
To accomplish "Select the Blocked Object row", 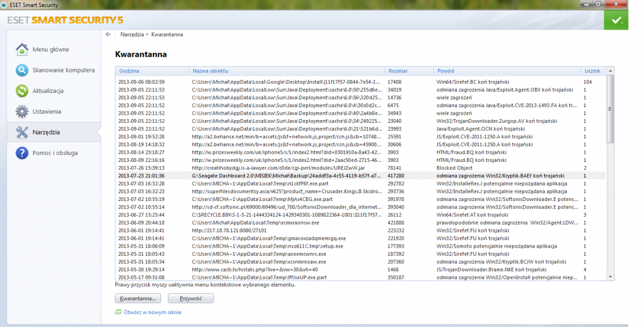I will [361, 168].
